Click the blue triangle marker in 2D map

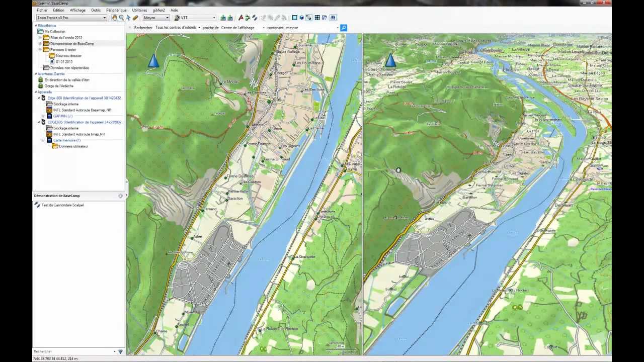point(153,61)
